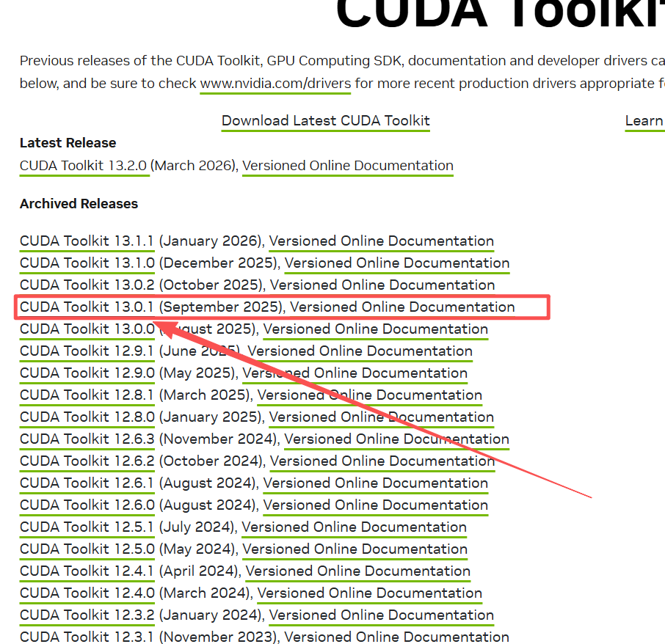Open documentation link for CUDA 12.4.0

pyautogui.click(x=370, y=593)
